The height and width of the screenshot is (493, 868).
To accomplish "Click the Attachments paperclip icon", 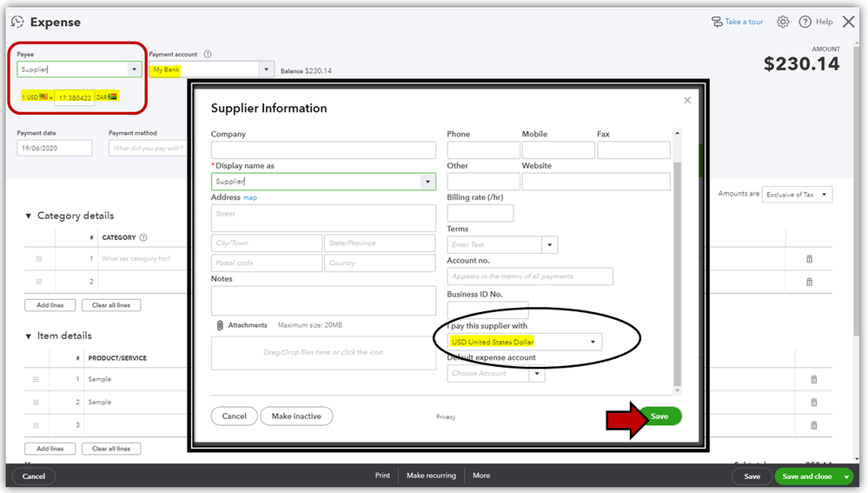I will pyautogui.click(x=220, y=325).
